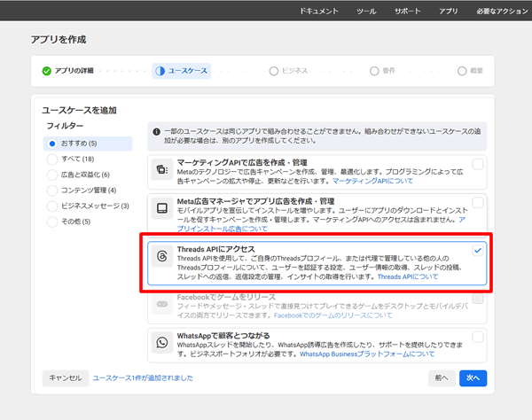The height and width of the screenshot is (420, 532).
Task: Click the Meta Ads Manager app icon
Action: click(161, 209)
